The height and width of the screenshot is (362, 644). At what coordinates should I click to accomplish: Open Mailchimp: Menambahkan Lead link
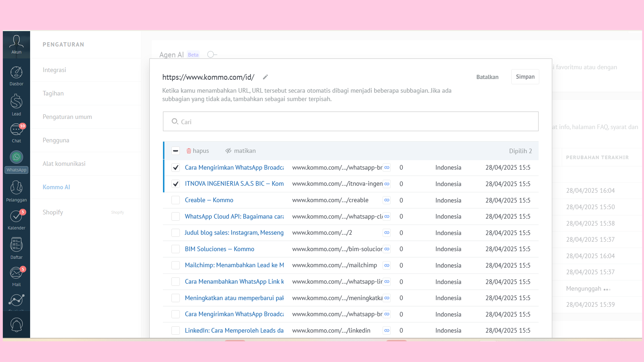tap(234, 265)
